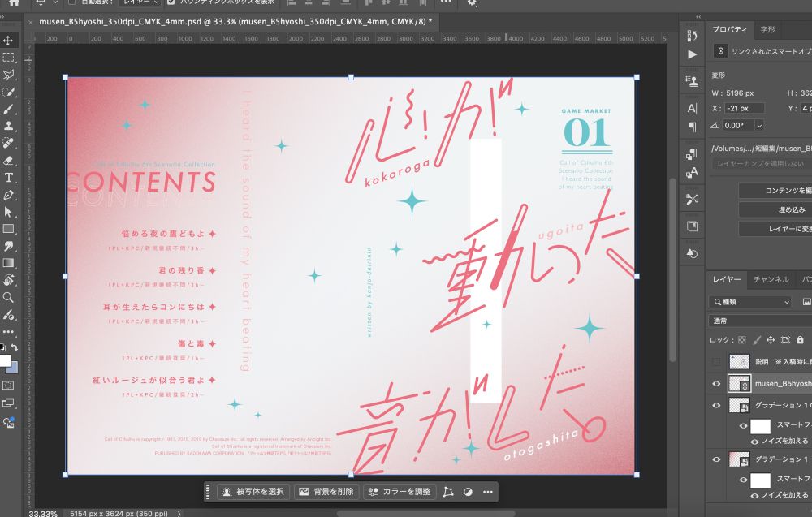The image size is (812, 517).
Task: Select the Smudge tool
Action: point(8,246)
